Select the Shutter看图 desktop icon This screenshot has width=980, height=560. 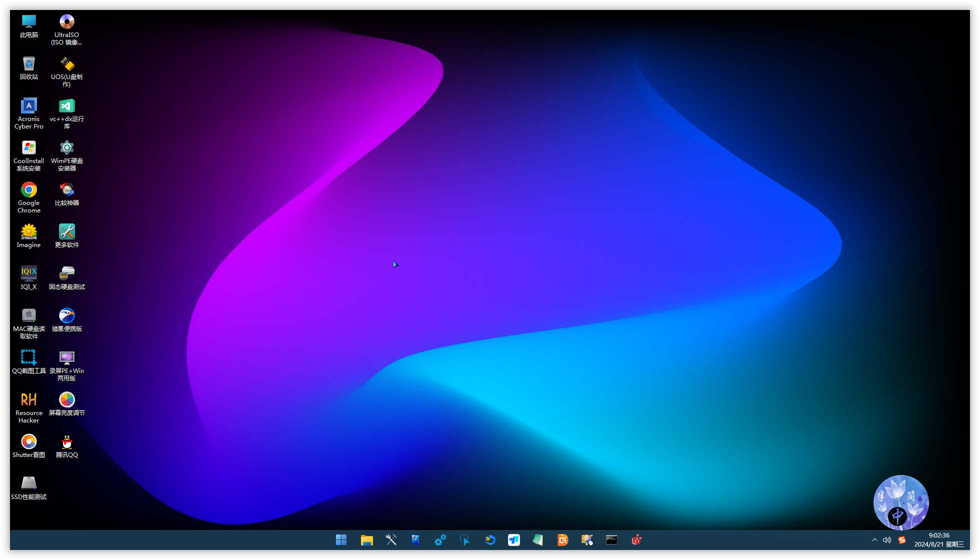(29, 446)
